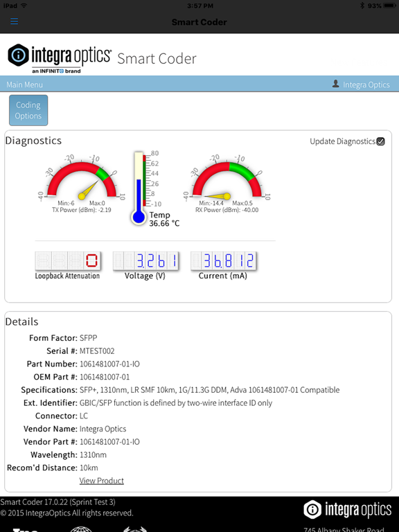The height and width of the screenshot is (532, 399).
Task: Select the Vendor Name value Integra Optics
Action: (x=103, y=429)
